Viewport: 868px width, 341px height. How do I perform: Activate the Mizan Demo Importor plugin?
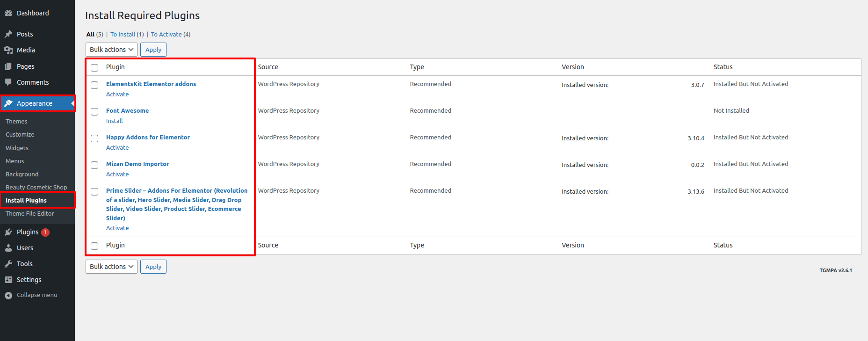[x=117, y=174]
